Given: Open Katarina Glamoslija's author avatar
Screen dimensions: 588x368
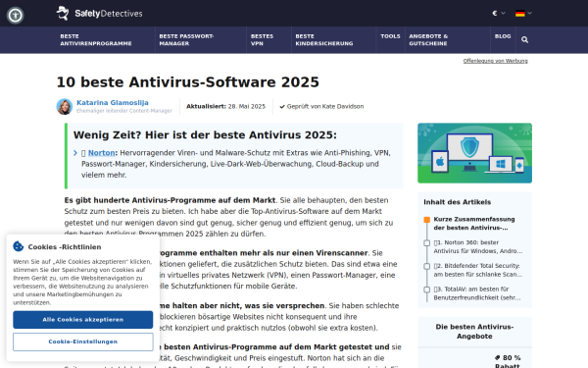Looking at the screenshot, I should [x=65, y=107].
